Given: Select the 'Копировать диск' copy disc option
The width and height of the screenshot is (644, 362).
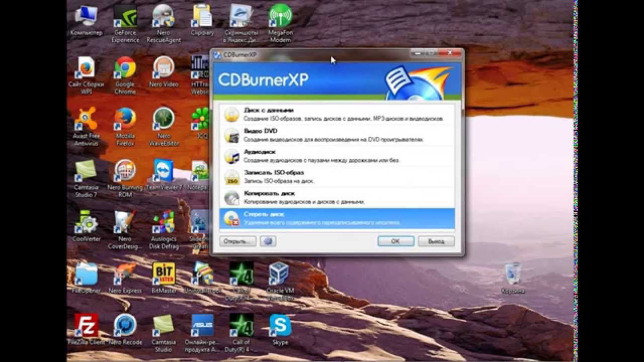Looking at the screenshot, I should coord(337,198).
